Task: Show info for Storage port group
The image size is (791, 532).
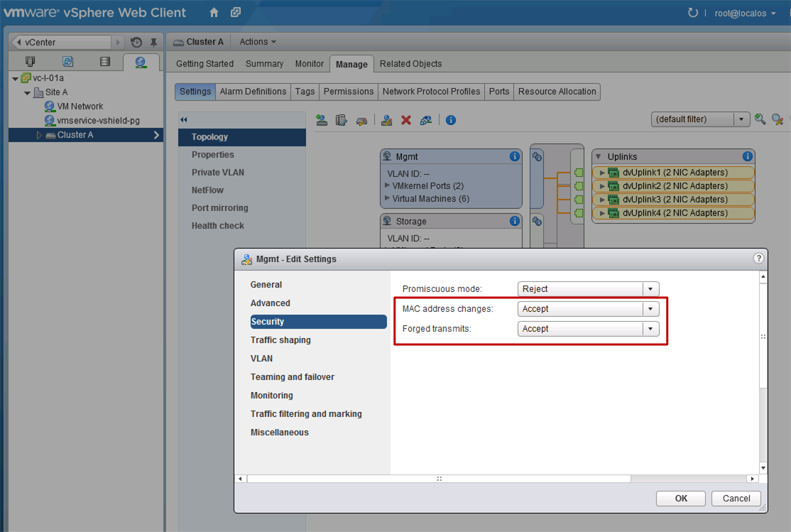Action: coord(515,221)
